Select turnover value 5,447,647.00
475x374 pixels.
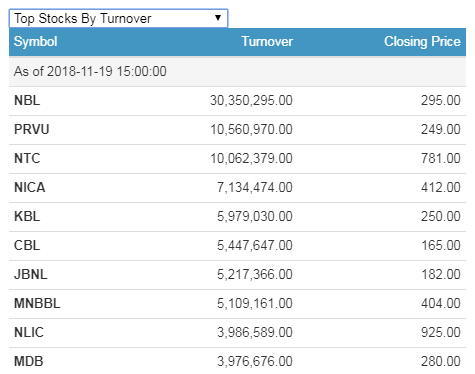[255, 245]
